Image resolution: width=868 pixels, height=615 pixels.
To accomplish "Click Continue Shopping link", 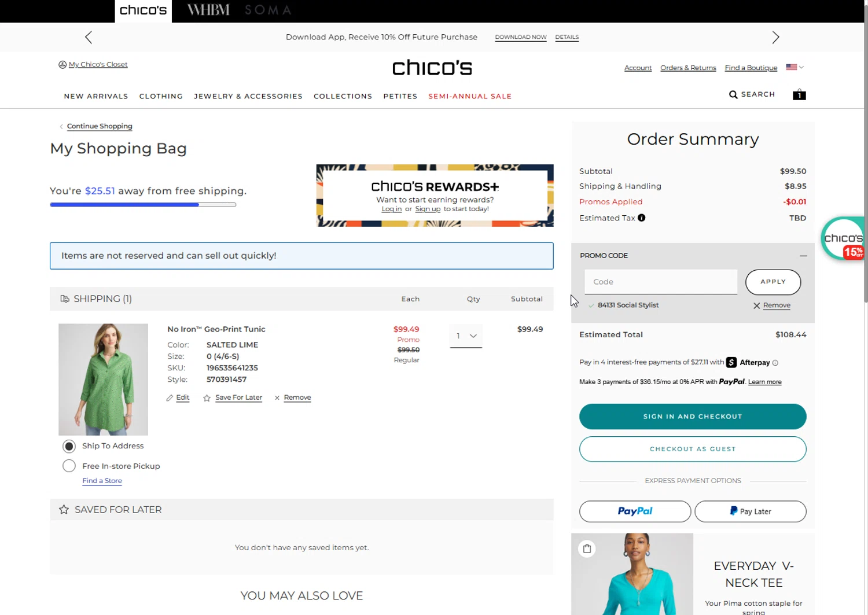I will pos(100,126).
